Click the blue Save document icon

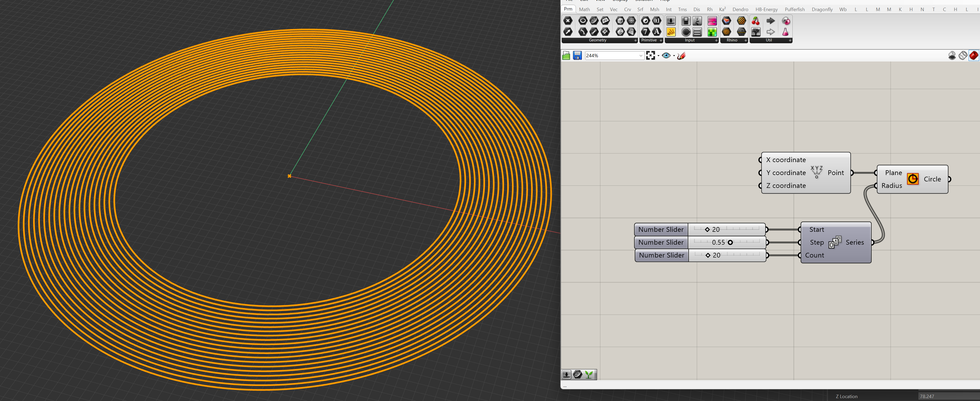(577, 55)
